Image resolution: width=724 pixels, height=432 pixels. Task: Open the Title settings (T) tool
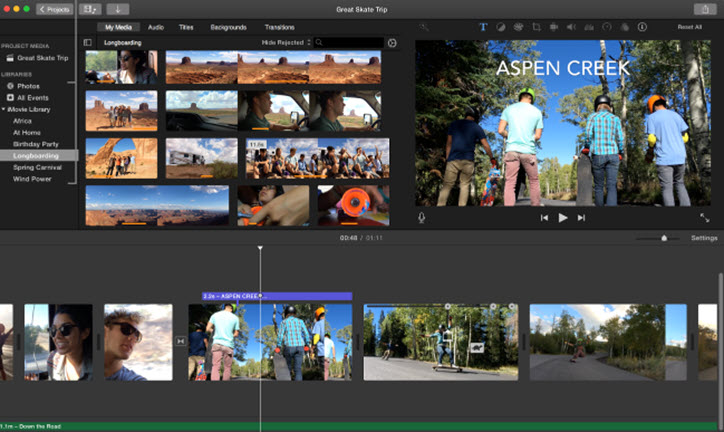click(x=483, y=27)
